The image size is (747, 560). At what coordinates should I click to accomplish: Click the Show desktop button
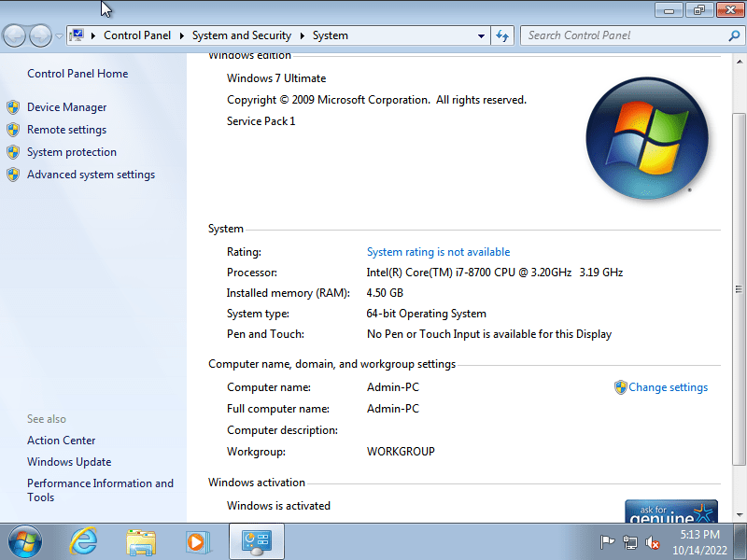point(740,541)
